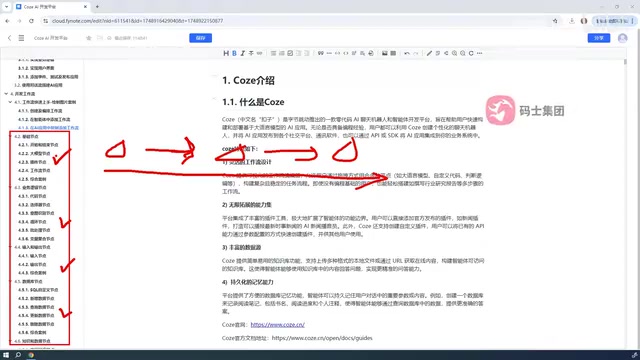Toggle bold formatting in editor toolbar
This screenshot has width=640, height=360.
[234, 53]
